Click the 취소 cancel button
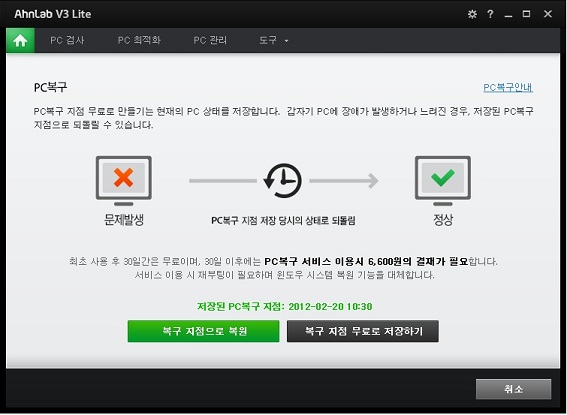 pyautogui.click(x=513, y=389)
